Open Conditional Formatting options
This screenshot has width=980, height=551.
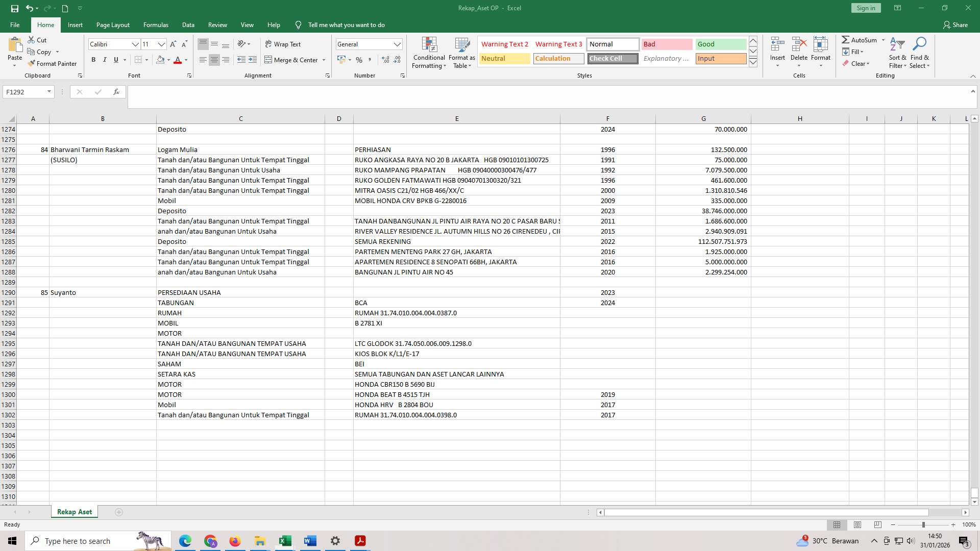point(429,53)
